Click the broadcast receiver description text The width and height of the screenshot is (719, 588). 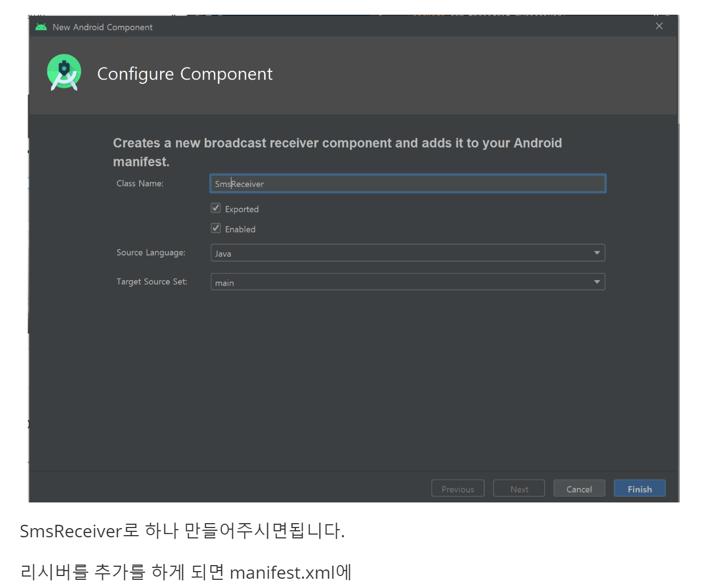click(x=337, y=152)
